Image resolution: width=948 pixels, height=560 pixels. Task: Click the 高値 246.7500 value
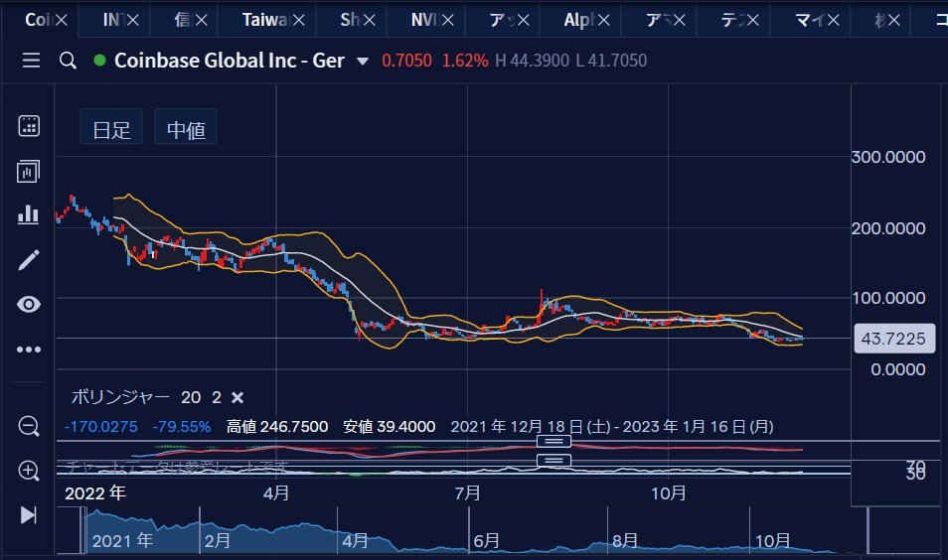277,427
